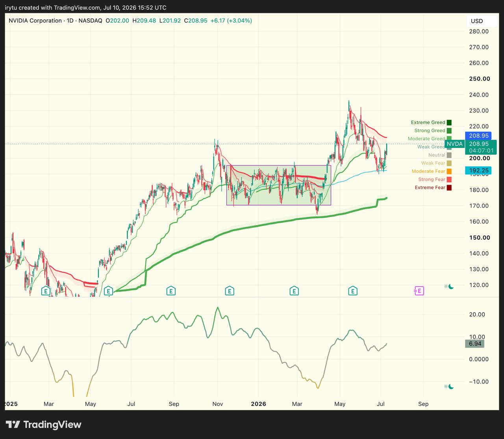This screenshot has height=439, width=504.
Task: Click the earnings E icon near September 2025
Action: (x=170, y=291)
